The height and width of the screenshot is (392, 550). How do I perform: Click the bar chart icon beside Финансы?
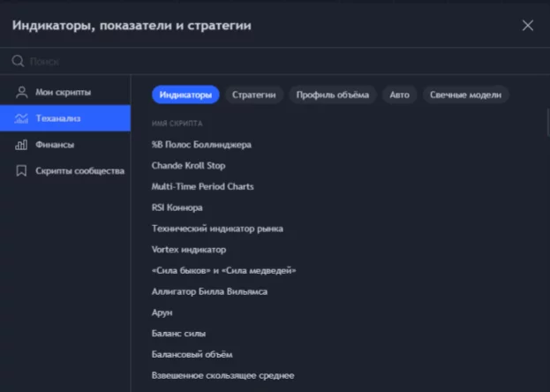coord(21,145)
